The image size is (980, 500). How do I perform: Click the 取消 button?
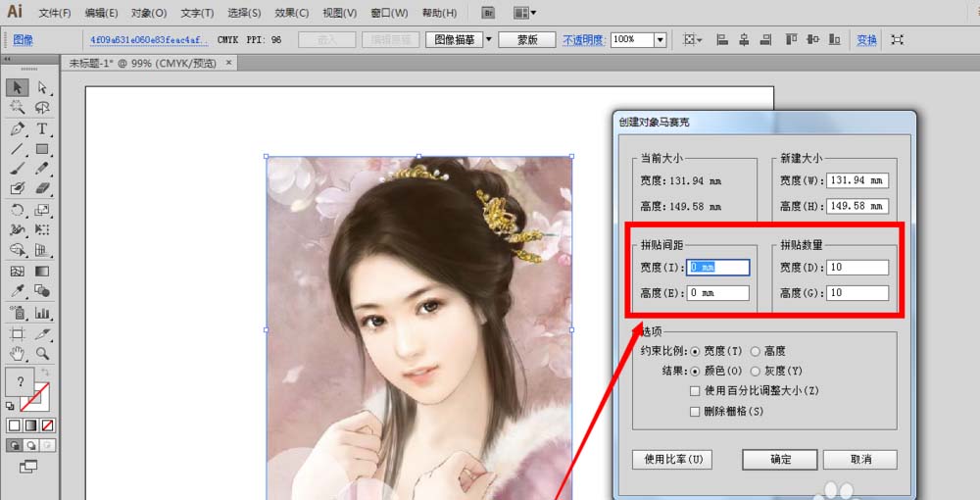(x=860, y=460)
